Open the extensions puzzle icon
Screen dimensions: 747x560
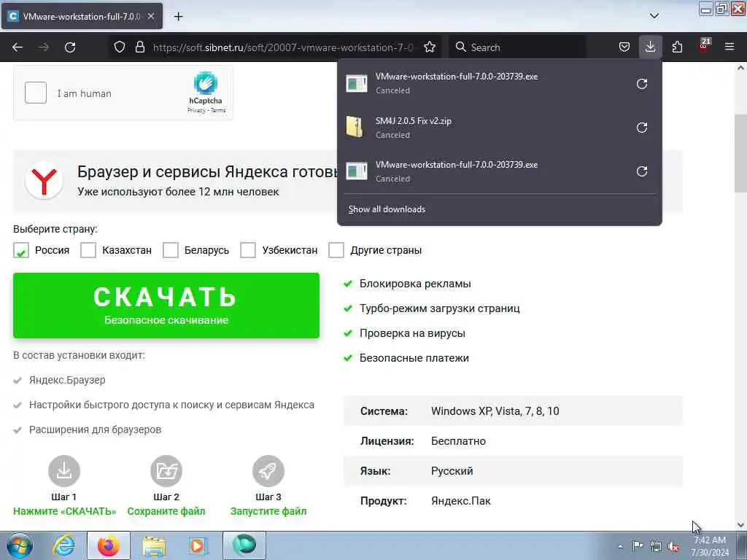click(677, 47)
